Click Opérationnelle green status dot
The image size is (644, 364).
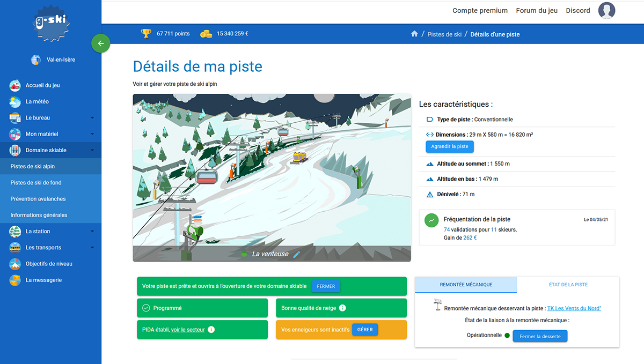(x=507, y=336)
